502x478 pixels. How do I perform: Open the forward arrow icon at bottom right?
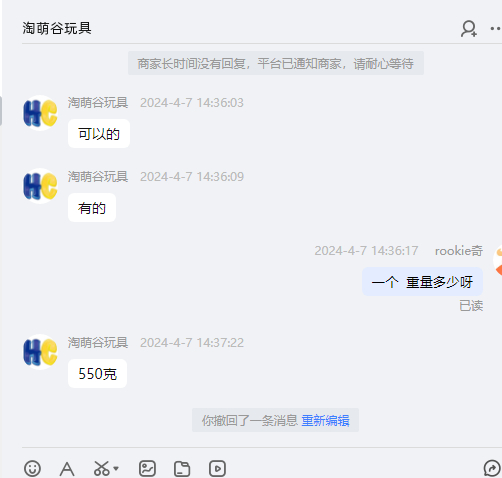click(492, 468)
